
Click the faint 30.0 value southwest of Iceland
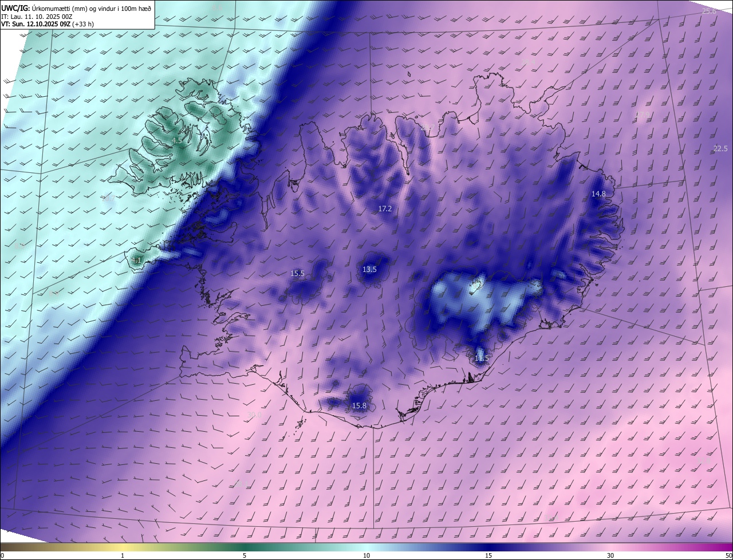[x=254, y=415]
